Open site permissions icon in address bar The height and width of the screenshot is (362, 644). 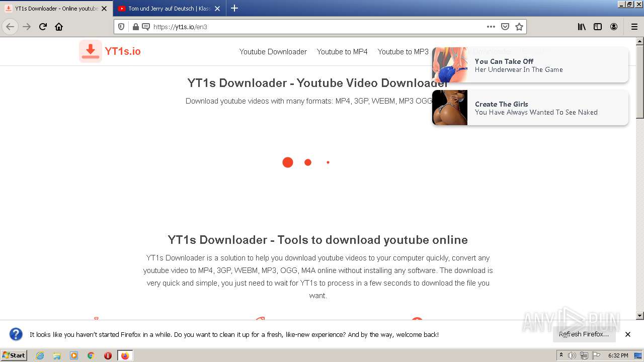145,27
